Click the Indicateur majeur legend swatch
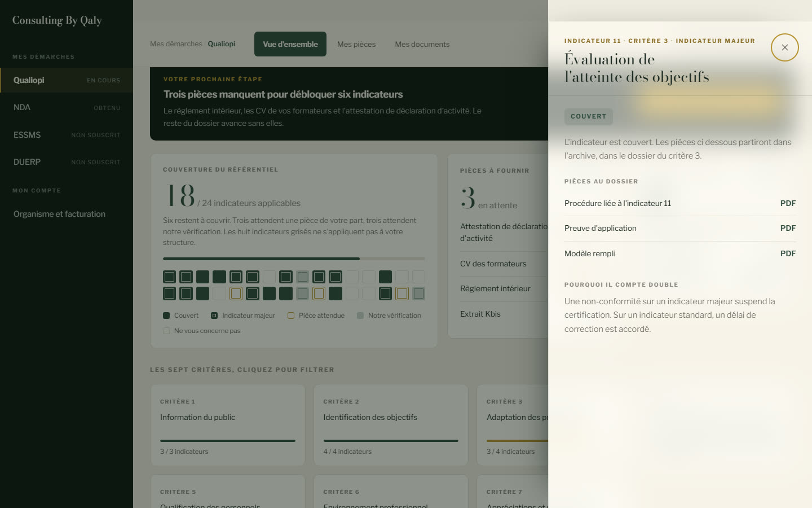This screenshot has width=812, height=508. coord(214,316)
